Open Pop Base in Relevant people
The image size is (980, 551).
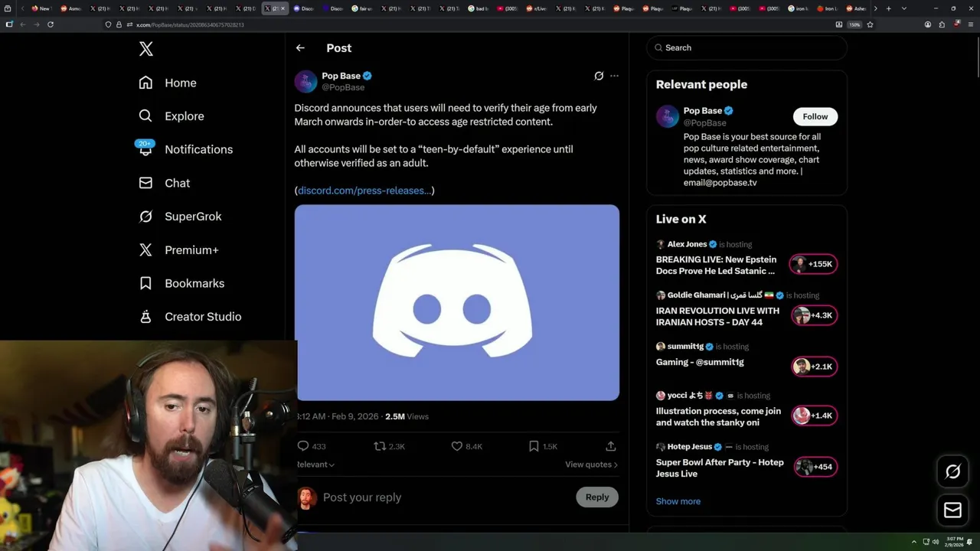pyautogui.click(x=702, y=111)
